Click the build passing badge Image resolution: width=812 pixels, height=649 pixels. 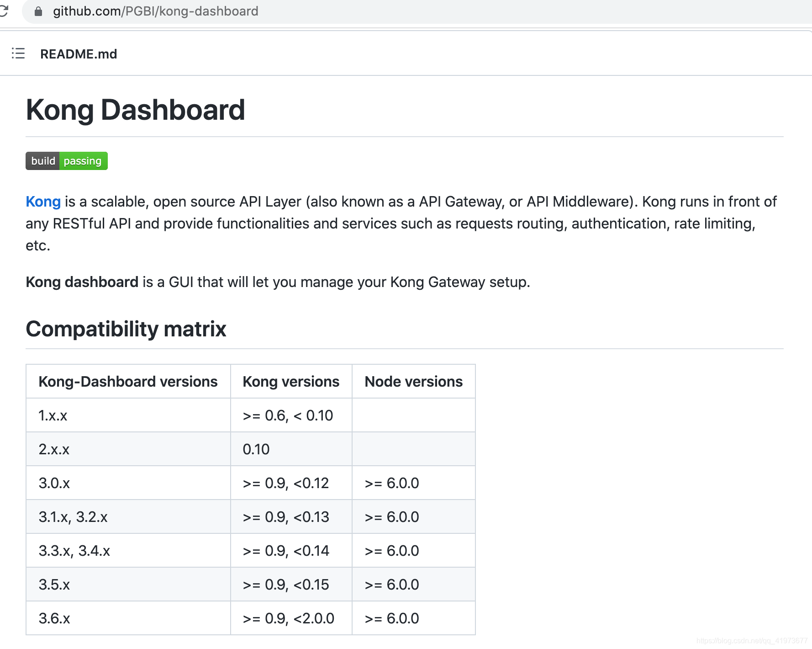point(67,161)
